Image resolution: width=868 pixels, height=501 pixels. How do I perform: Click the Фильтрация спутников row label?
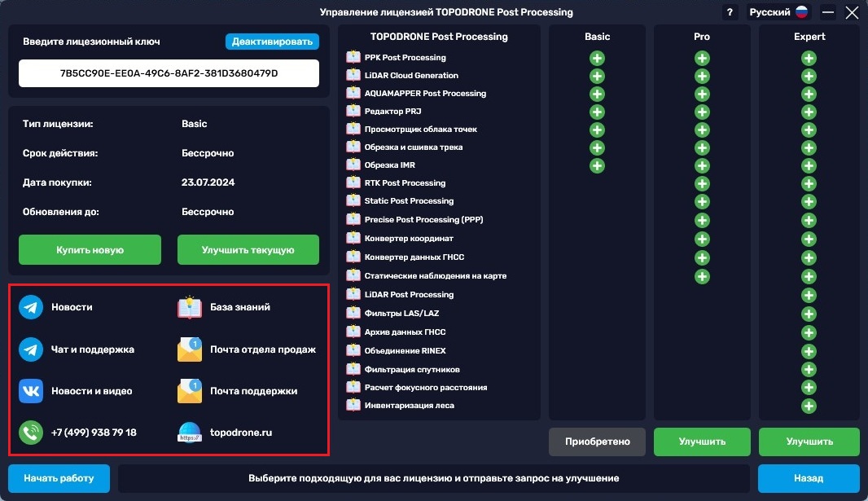[412, 369]
